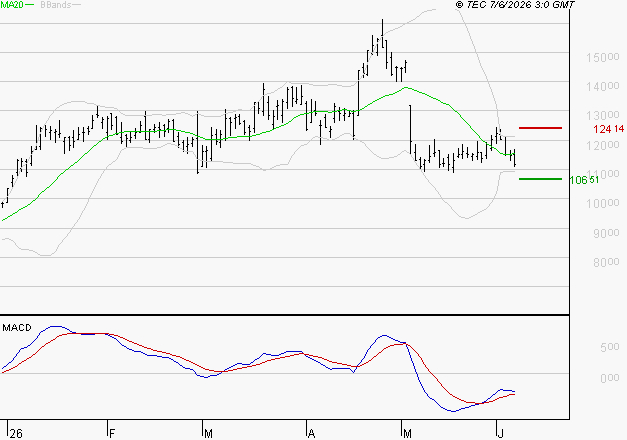Image resolution: width=627 pixels, height=440 pixels.
Task: Click the TEC 7/6/2026 3:0 GMT timestamp
Action: (515, 5)
